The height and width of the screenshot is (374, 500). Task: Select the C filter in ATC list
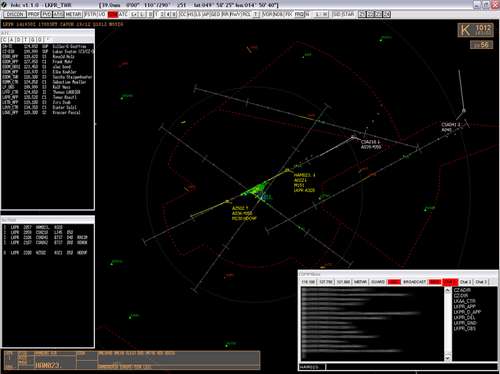tap(4, 40)
